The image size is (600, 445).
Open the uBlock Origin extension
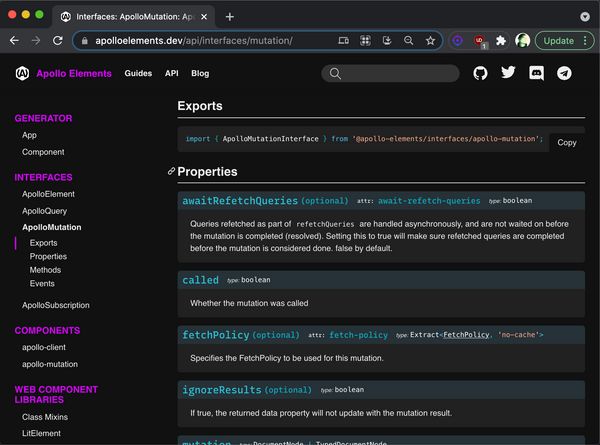point(480,41)
